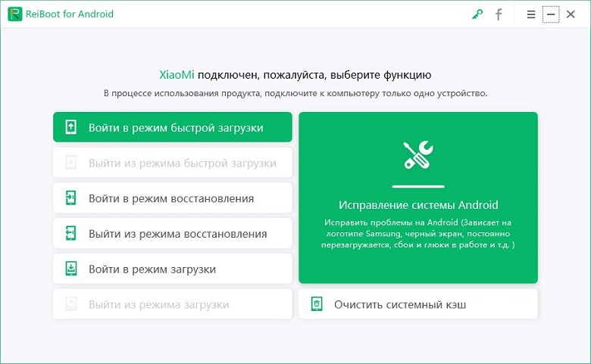The width and height of the screenshot is (591, 364).
Task: Click the exit download mode icon
Action: (x=71, y=304)
